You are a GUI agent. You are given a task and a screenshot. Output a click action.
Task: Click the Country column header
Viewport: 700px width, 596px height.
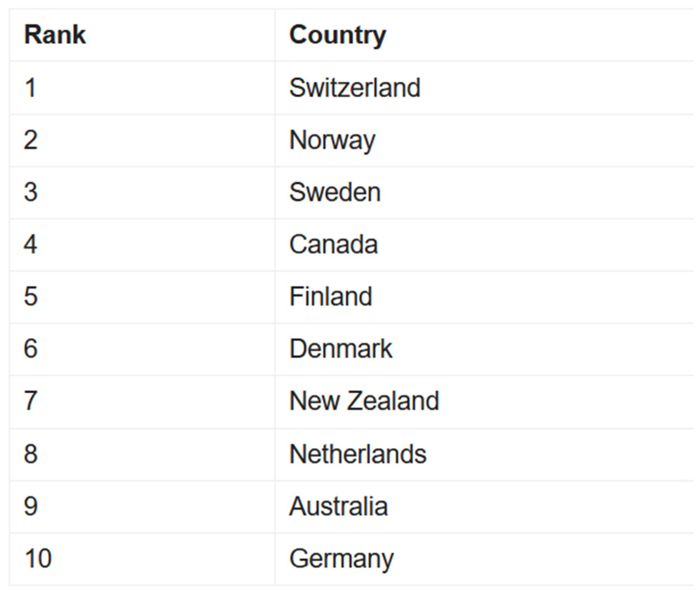(338, 35)
